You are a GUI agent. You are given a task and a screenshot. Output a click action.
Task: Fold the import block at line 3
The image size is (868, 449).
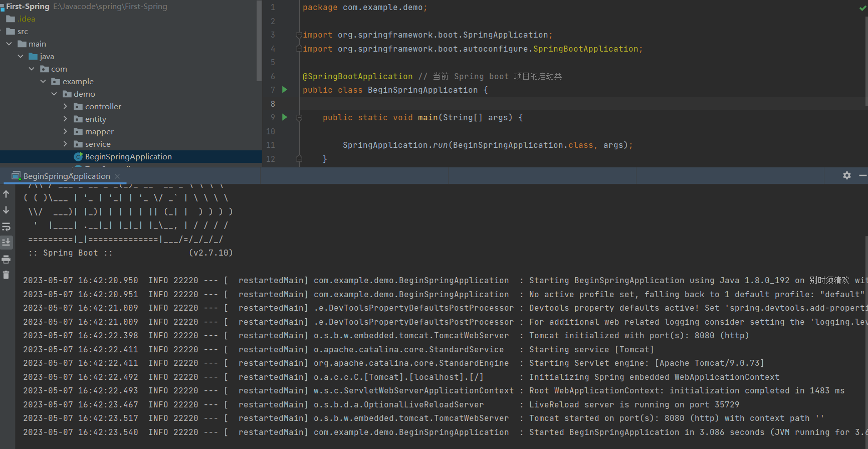(299, 35)
